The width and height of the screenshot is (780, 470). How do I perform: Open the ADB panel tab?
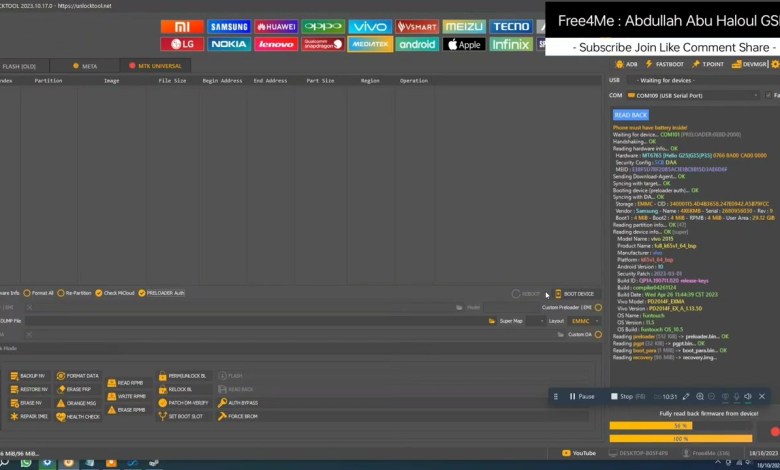coord(626,64)
